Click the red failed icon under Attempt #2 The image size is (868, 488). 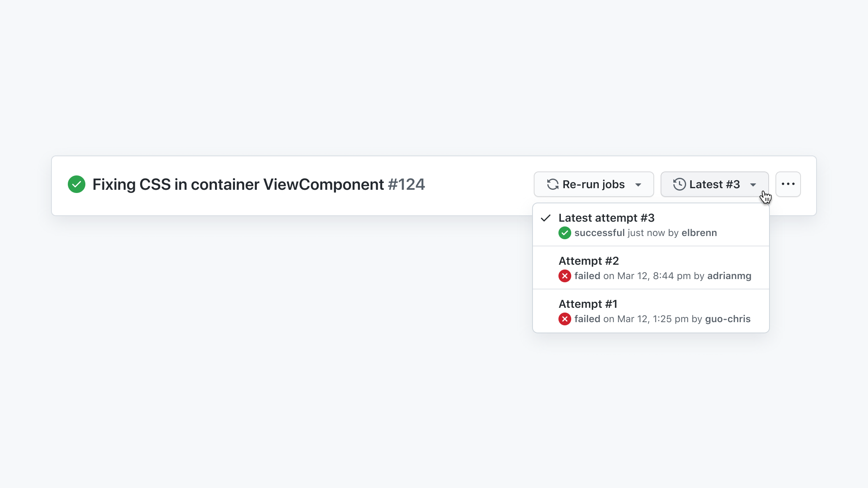(x=564, y=276)
